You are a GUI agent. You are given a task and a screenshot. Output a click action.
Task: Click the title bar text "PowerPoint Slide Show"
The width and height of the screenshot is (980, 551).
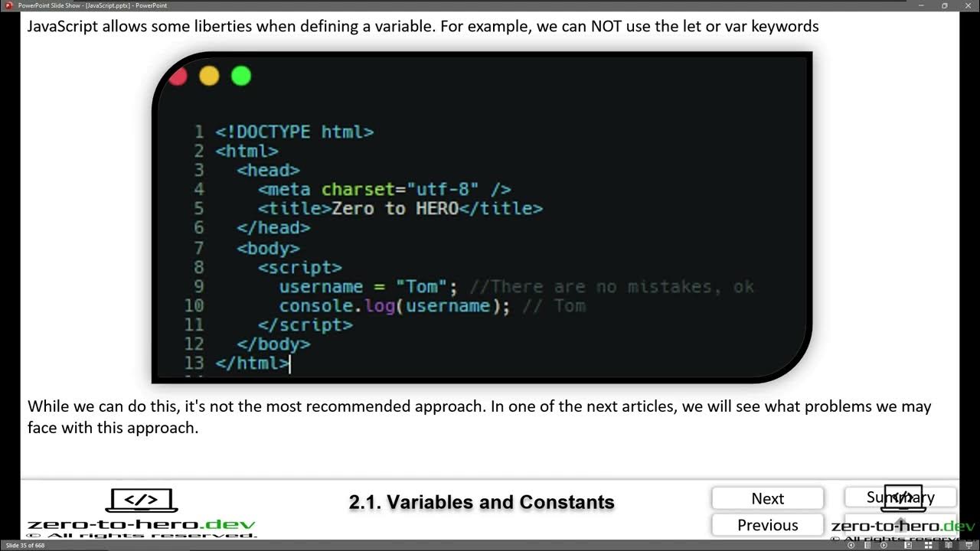coord(51,5)
